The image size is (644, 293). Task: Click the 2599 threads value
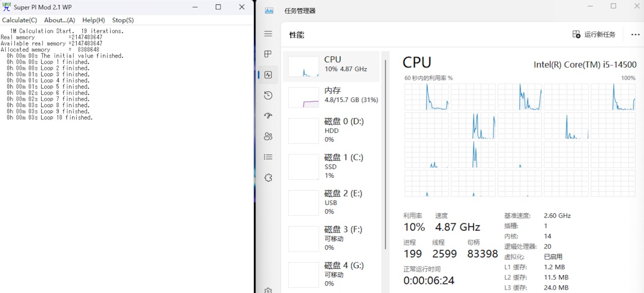pos(444,254)
